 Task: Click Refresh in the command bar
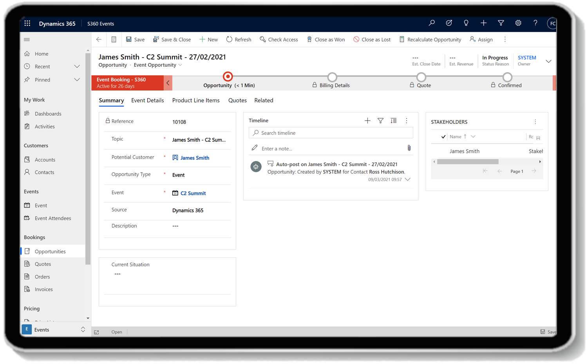click(239, 40)
